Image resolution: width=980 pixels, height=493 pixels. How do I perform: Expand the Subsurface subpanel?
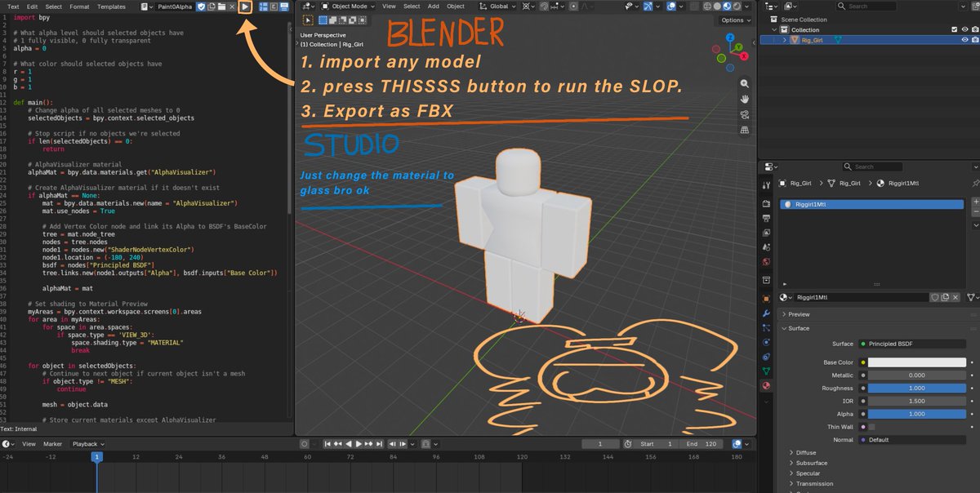click(811, 463)
